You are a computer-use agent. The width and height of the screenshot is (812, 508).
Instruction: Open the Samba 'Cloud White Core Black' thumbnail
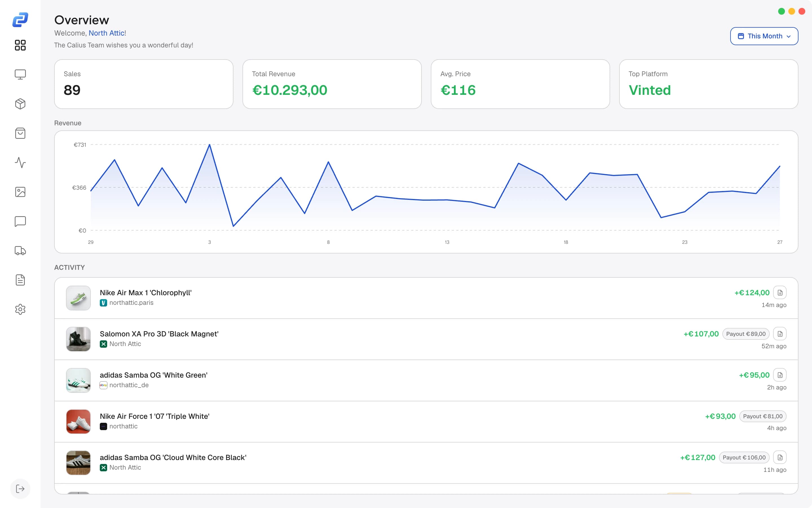(78, 463)
